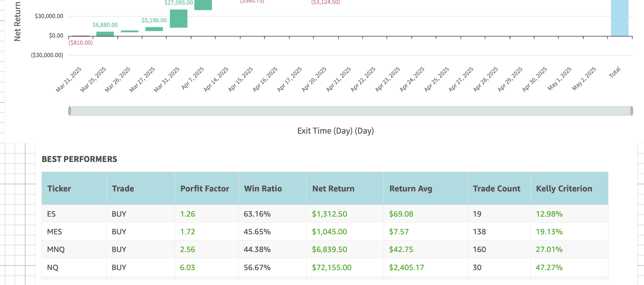
Task: Click the green $6,880.00 bar for Mar 25
Action: coord(105,34)
